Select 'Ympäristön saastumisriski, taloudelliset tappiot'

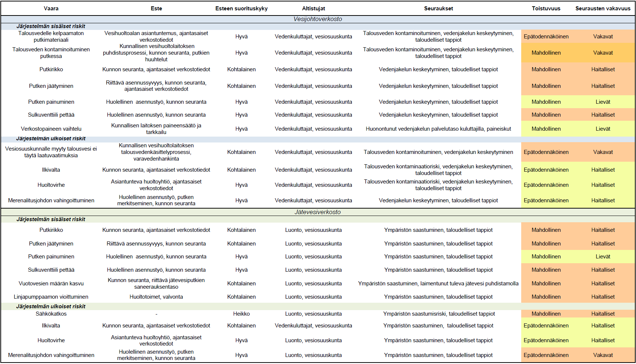[439, 314]
